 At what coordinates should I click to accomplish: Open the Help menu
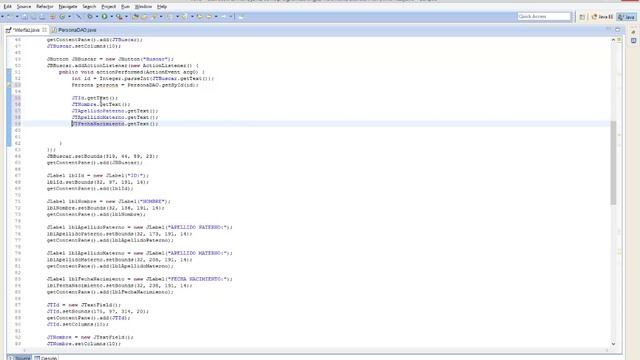tap(162, 7)
